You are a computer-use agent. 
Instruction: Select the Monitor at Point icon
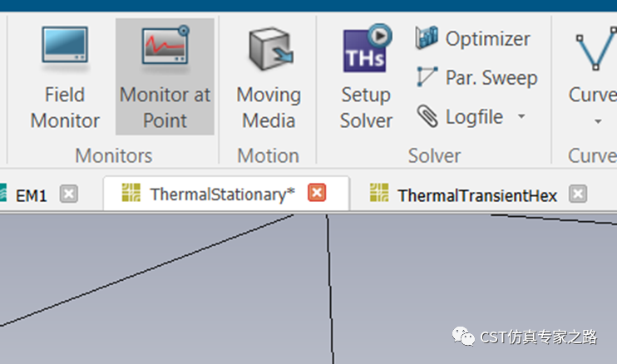pyautogui.click(x=165, y=46)
